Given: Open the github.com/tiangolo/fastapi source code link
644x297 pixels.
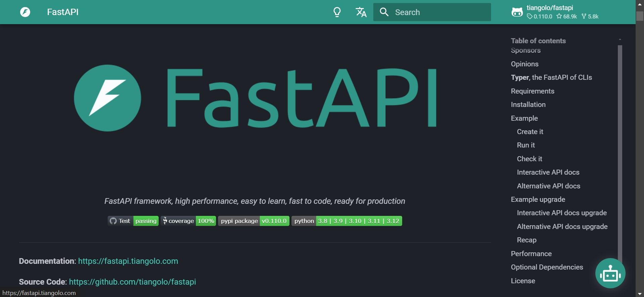Looking at the screenshot, I should click(x=132, y=282).
